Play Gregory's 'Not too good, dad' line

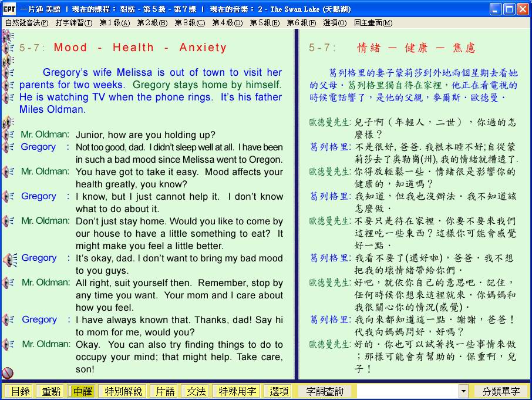8,147
